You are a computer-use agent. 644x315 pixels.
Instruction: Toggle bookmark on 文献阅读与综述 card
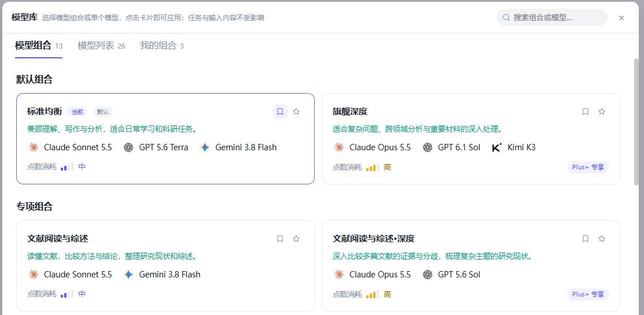[280, 239]
